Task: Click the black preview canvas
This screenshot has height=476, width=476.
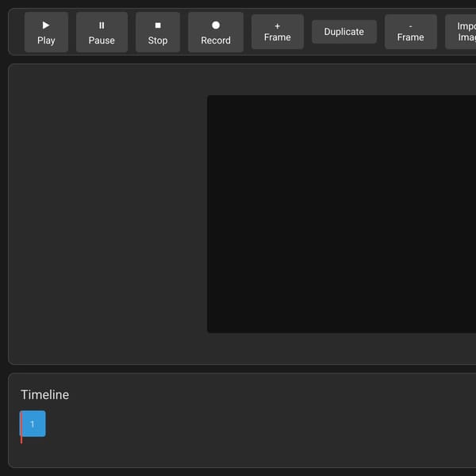Action: click(x=341, y=213)
